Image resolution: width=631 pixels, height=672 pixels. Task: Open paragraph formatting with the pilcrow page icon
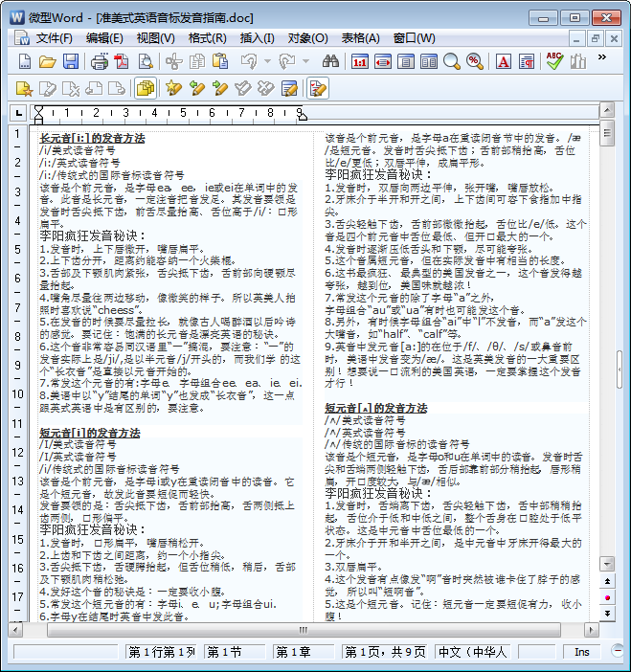click(x=527, y=61)
